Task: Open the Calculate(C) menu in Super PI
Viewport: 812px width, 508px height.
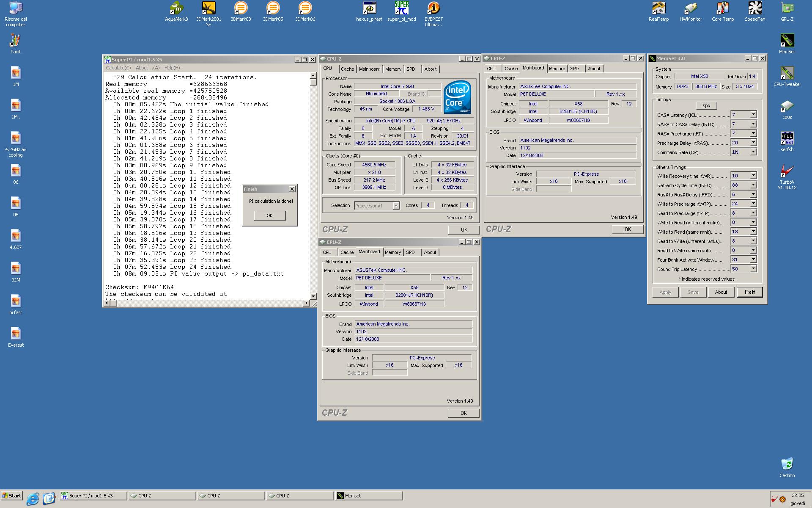Action: pos(118,68)
